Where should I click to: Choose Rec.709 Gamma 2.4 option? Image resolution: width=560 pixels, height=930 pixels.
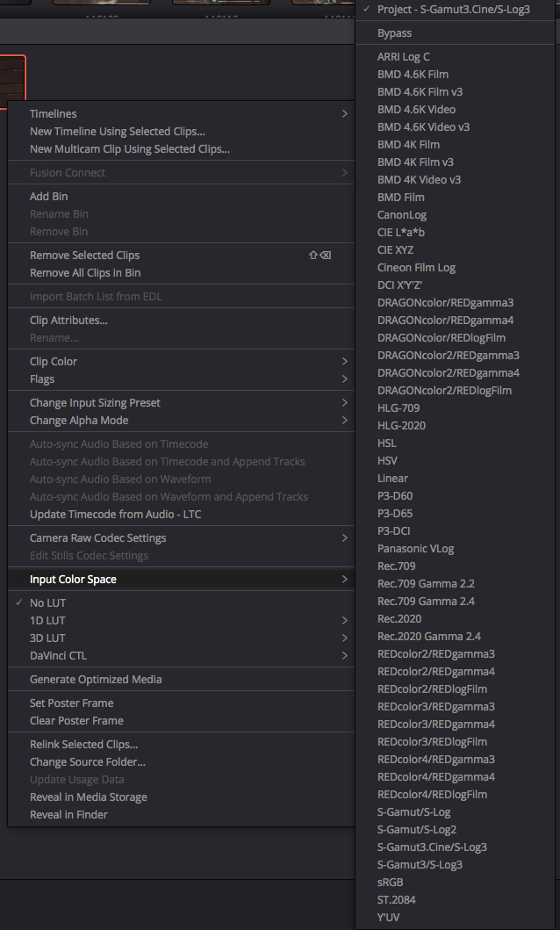tap(426, 602)
